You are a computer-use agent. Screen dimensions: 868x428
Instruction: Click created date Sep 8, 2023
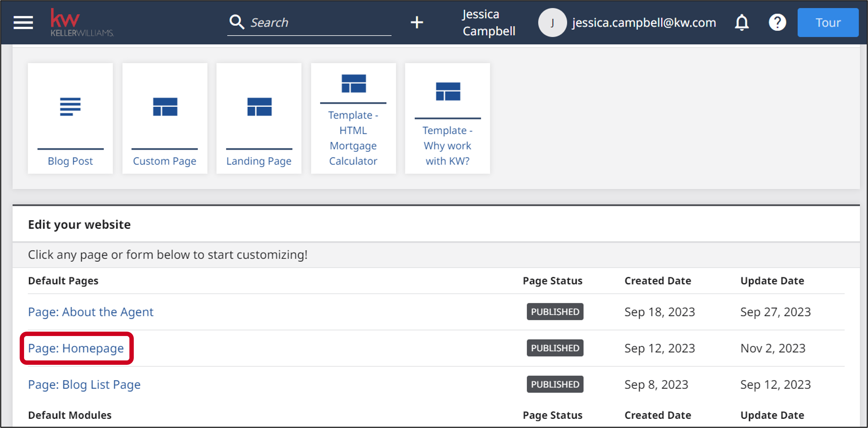coord(656,385)
